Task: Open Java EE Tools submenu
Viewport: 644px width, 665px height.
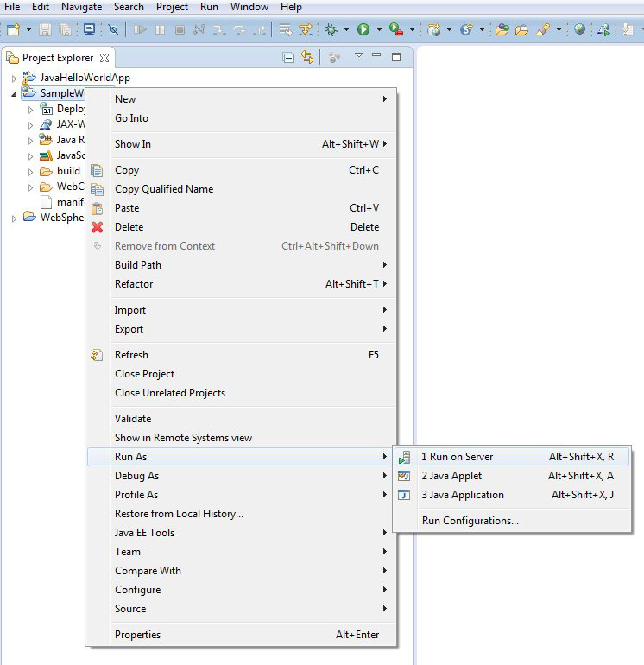Action: (242, 533)
